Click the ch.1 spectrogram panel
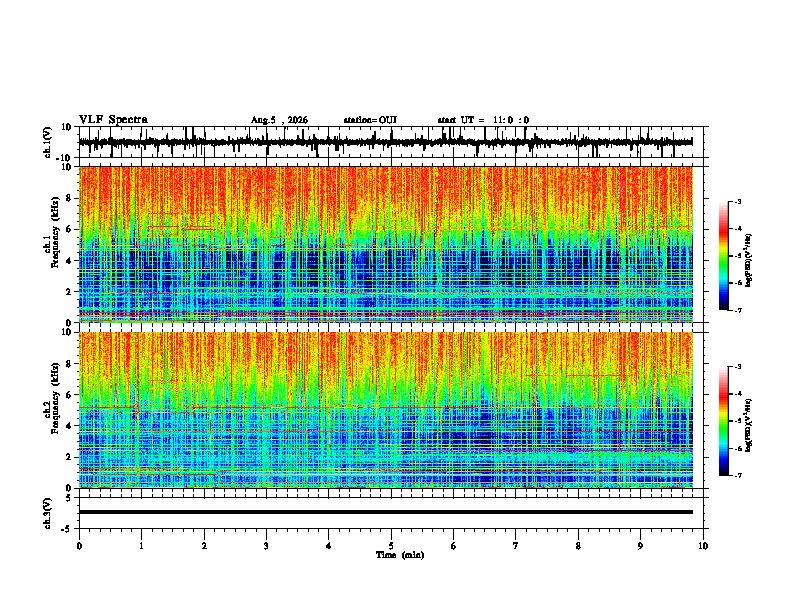792x612 pixels. (x=386, y=244)
